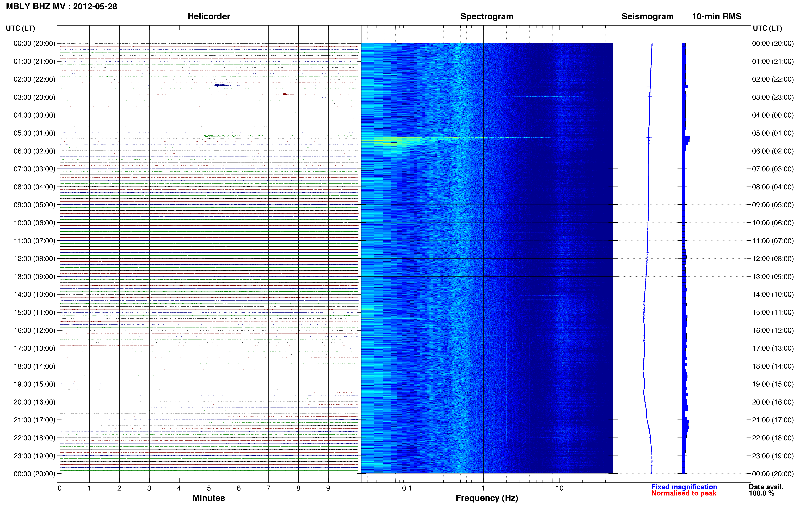Click the small red helicorder spike after 14:00

click(x=297, y=298)
